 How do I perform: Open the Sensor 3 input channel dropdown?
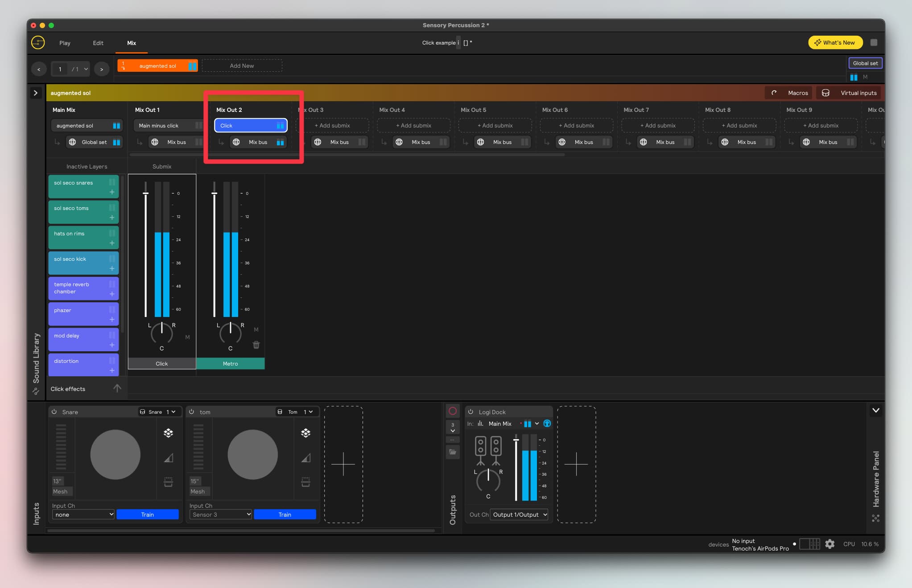coord(221,514)
